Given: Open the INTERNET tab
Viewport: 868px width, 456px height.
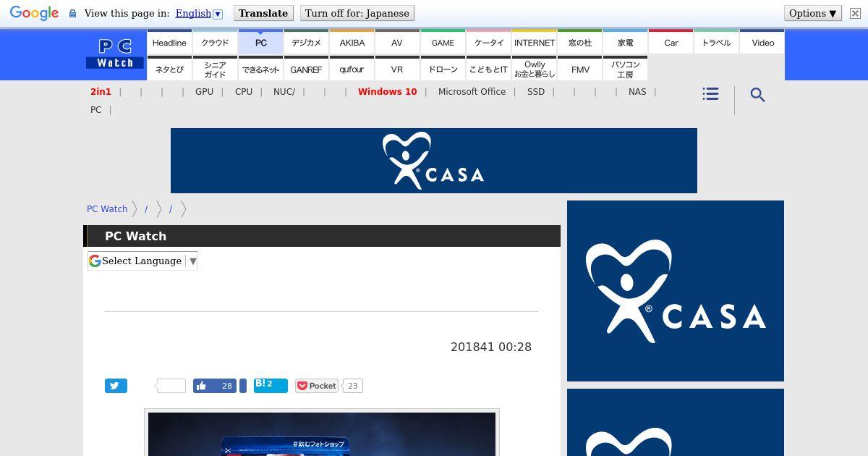Looking at the screenshot, I should point(534,42).
